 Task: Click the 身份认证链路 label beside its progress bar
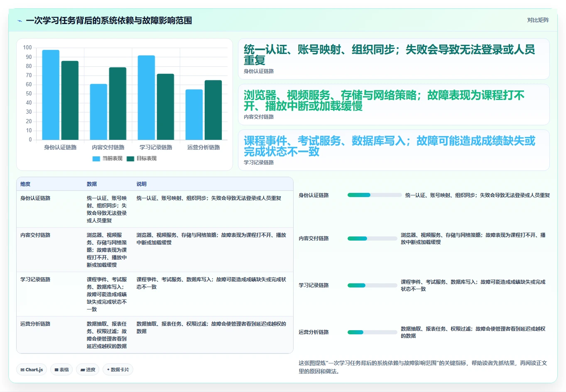314,195
